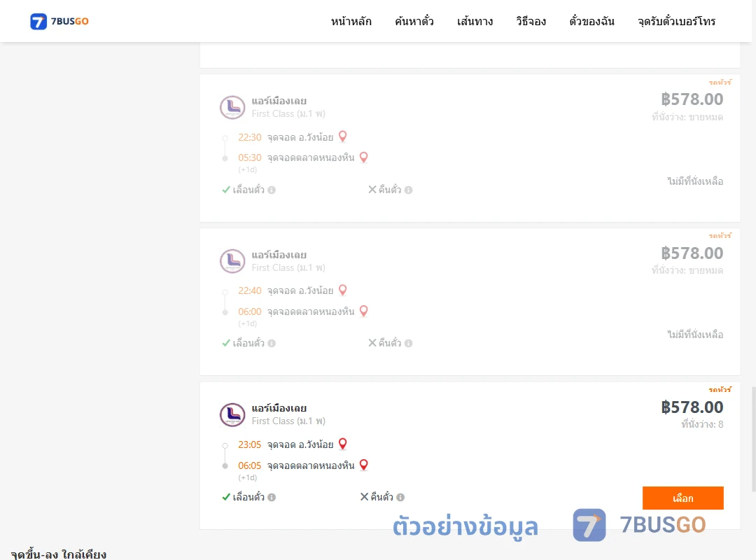Click operator logo of the 22:30 trip
The height and width of the screenshot is (560, 756).
[x=232, y=107]
